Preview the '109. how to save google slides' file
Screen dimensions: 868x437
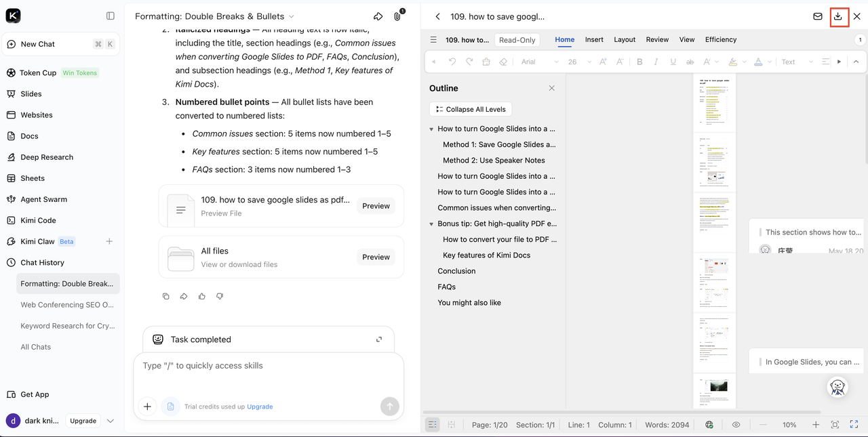376,206
